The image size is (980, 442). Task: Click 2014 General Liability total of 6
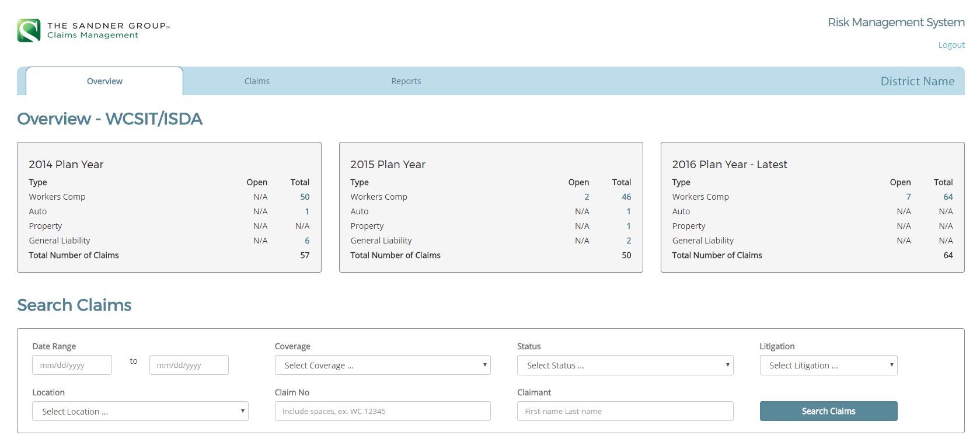(307, 241)
